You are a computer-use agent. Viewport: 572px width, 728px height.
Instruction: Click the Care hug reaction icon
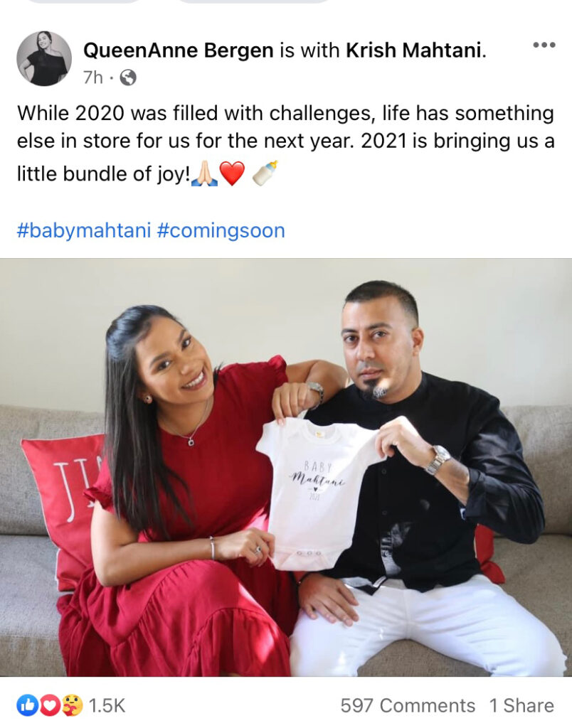pos(73,706)
